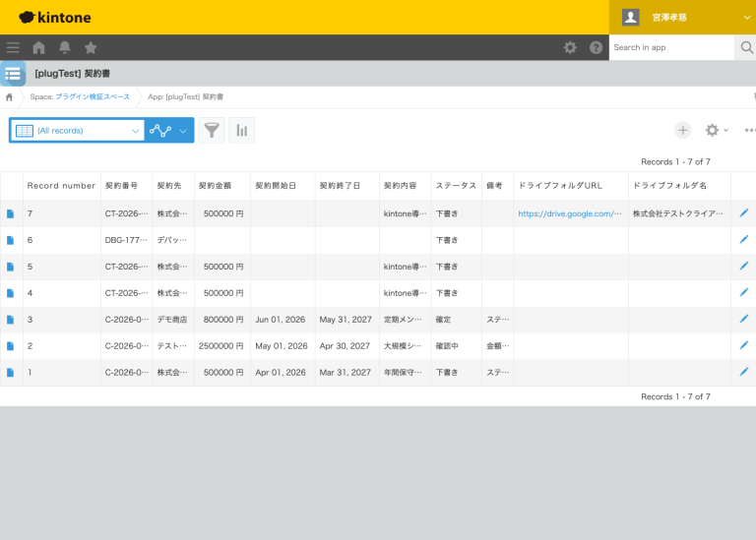Click the Search in app field
Viewport: 756px width, 540px height.
tap(671, 47)
